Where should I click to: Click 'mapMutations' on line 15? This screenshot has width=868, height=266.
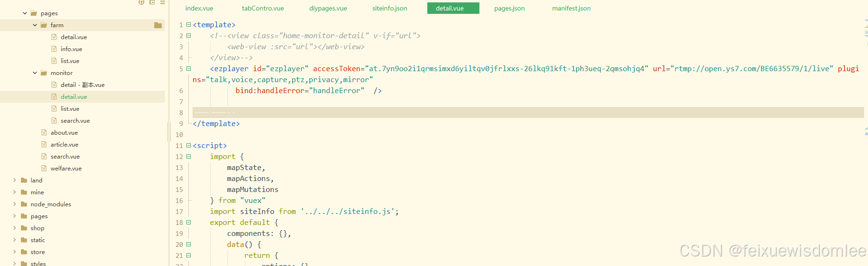pyautogui.click(x=253, y=190)
